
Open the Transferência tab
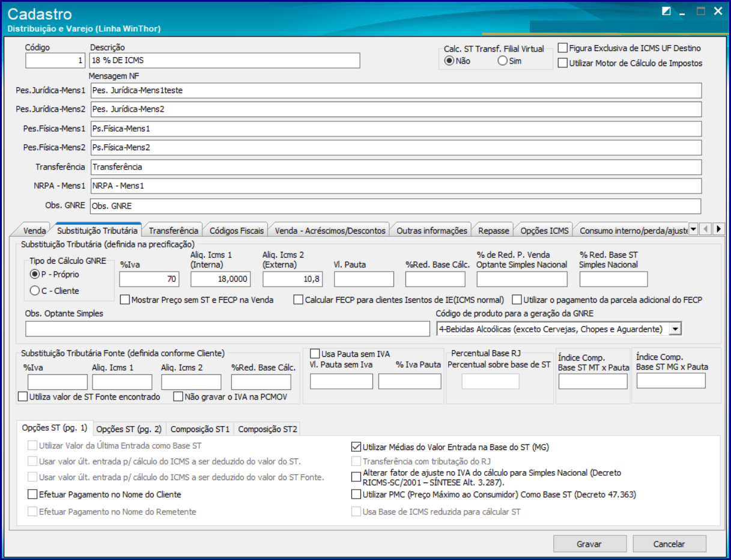[x=173, y=230]
